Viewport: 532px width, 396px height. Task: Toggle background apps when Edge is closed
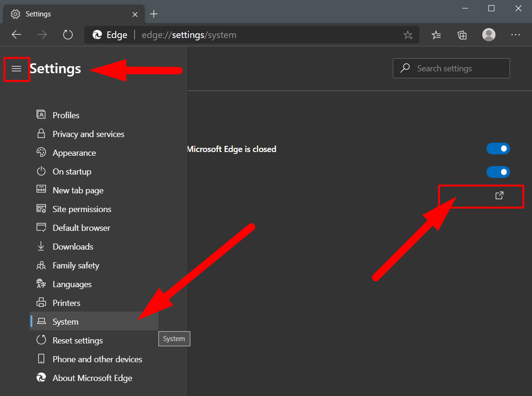(x=498, y=149)
